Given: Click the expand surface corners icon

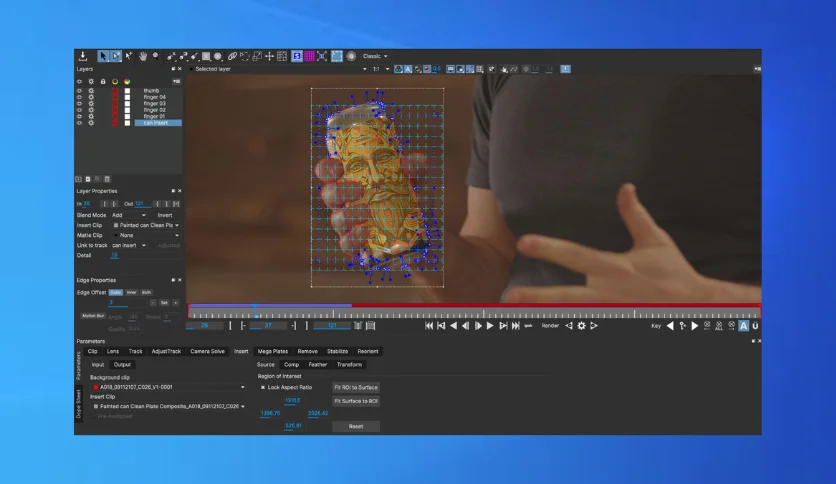Looking at the screenshot, I should click(322, 56).
